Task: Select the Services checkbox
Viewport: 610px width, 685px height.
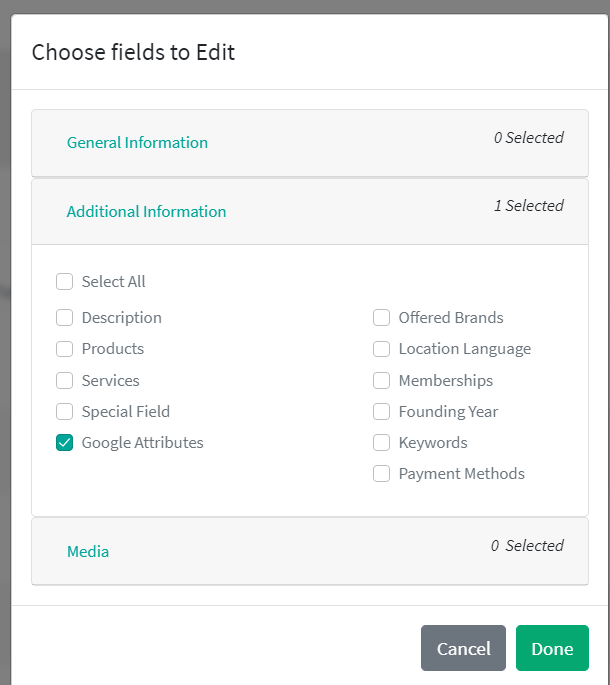Action: click(x=65, y=381)
